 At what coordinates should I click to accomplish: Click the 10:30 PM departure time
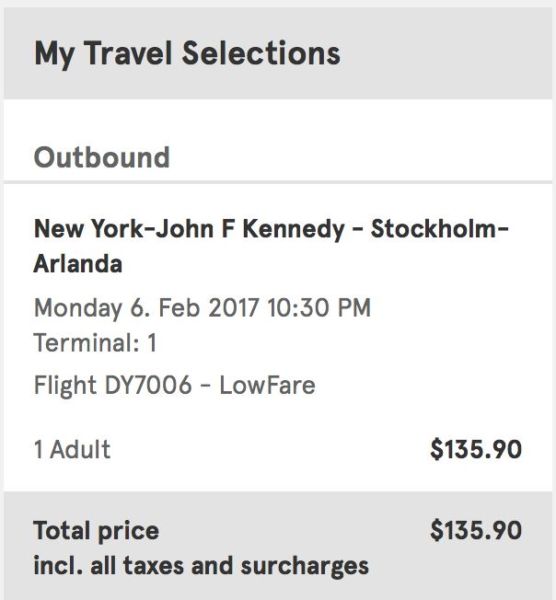tap(319, 308)
